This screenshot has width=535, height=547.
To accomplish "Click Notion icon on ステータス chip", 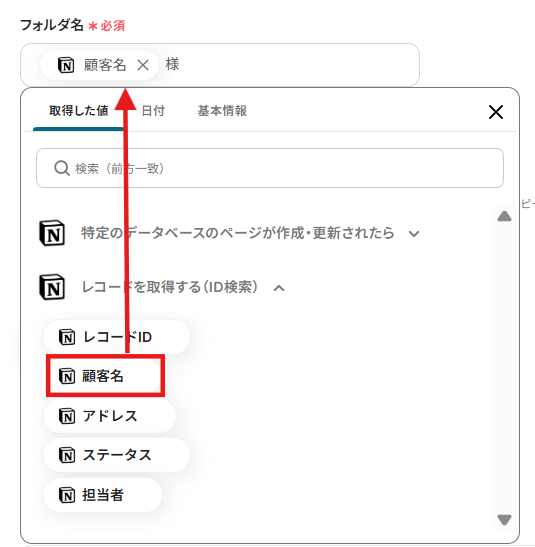I will tap(67, 455).
